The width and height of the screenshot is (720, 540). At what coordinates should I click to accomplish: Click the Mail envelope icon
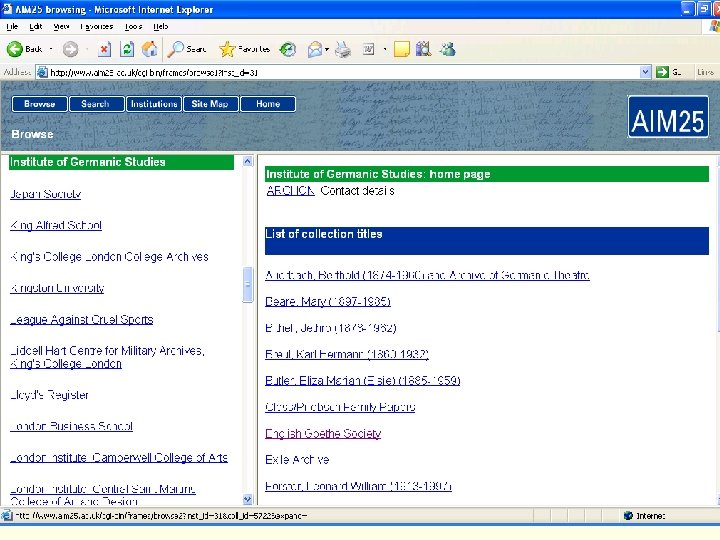tap(315, 49)
